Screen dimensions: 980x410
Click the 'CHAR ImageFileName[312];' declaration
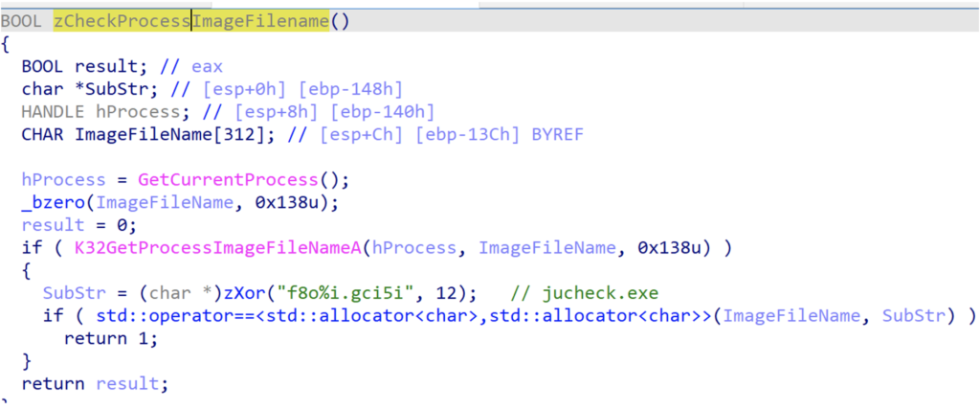click(148, 134)
